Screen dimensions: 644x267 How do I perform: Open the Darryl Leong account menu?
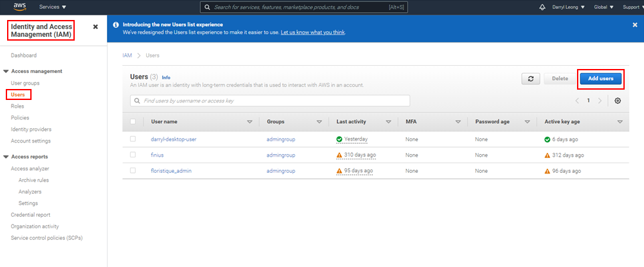tap(569, 7)
